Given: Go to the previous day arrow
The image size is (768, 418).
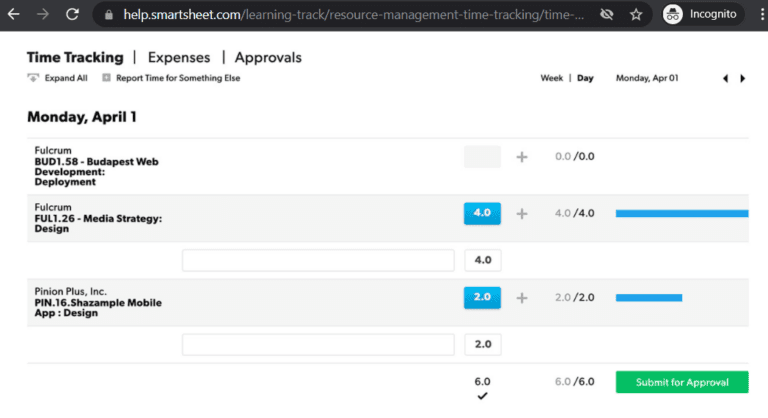Looking at the screenshot, I should tap(725, 78).
